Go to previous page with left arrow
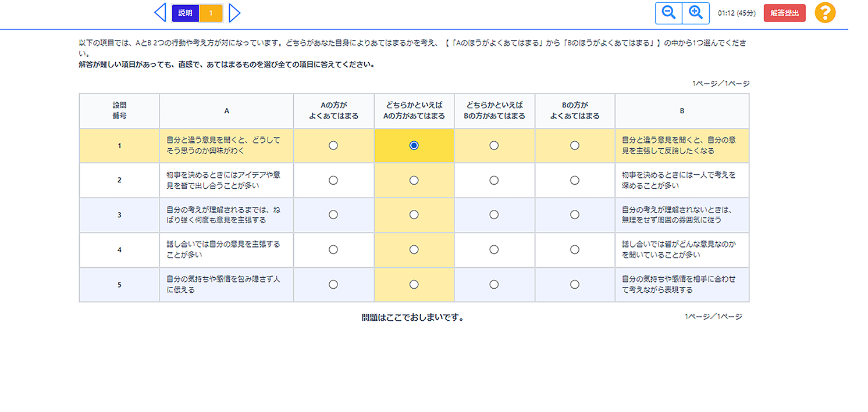868x412 pixels. point(159,13)
